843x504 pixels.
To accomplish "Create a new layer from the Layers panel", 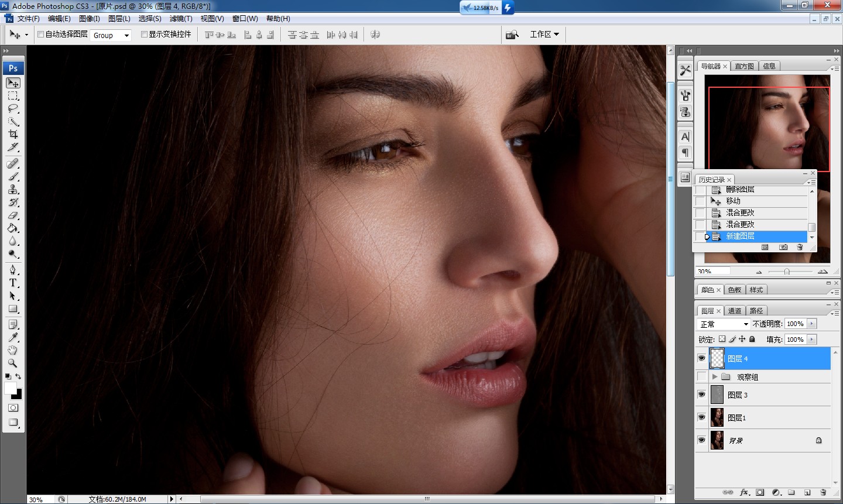I will (807, 492).
